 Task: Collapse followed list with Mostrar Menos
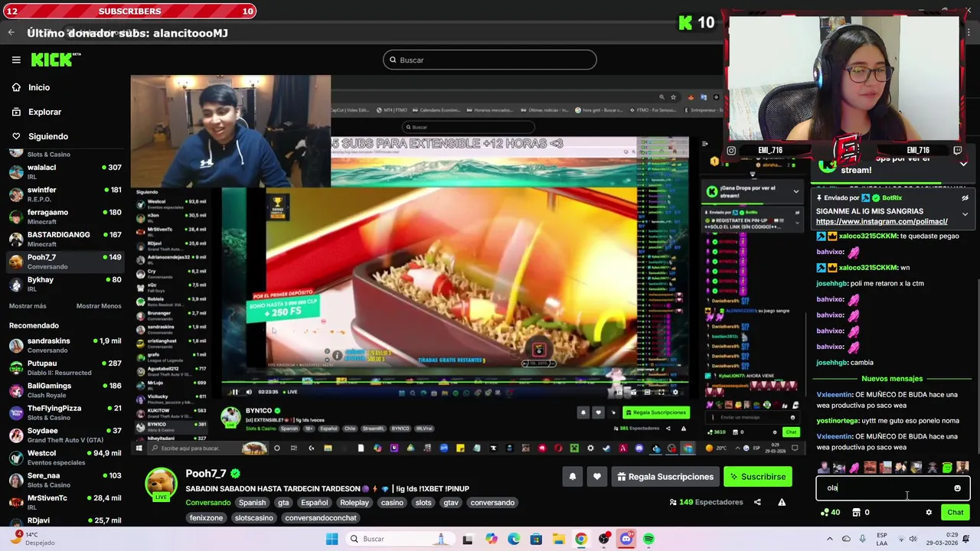(x=99, y=306)
